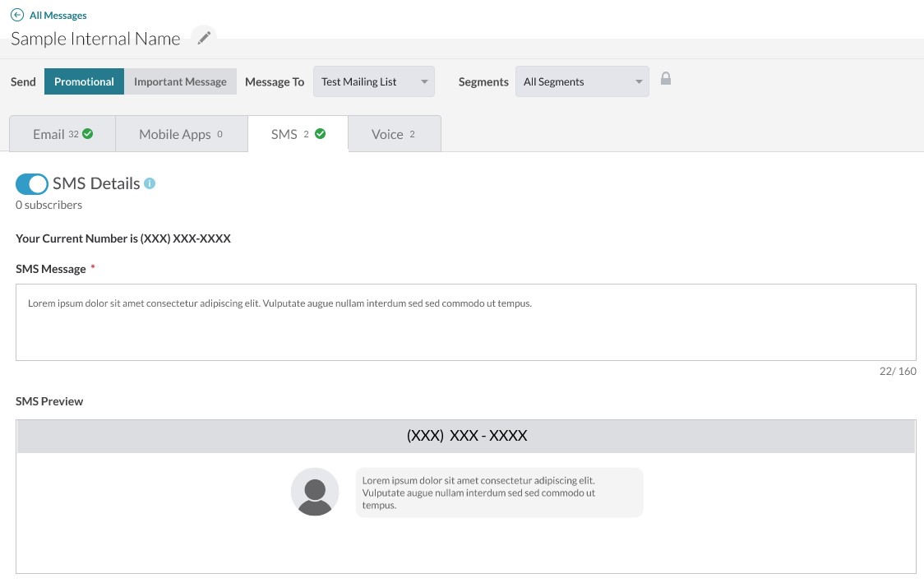The height and width of the screenshot is (583, 924).
Task: Click Your Current Number is (XXX) XXX-XXXX
Action: (x=123, y=238)
